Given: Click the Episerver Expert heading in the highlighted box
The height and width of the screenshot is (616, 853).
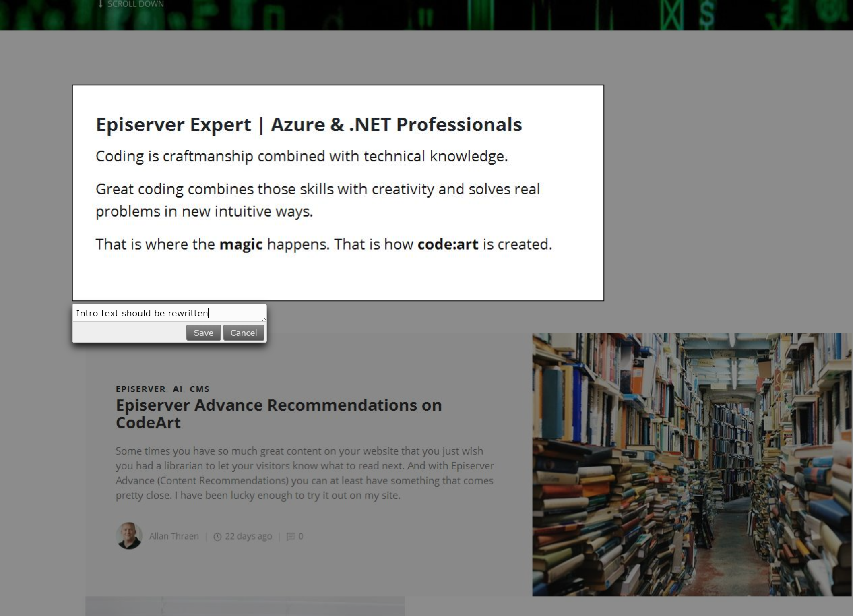Looking at the screenshot, I should tap(309, 124).
